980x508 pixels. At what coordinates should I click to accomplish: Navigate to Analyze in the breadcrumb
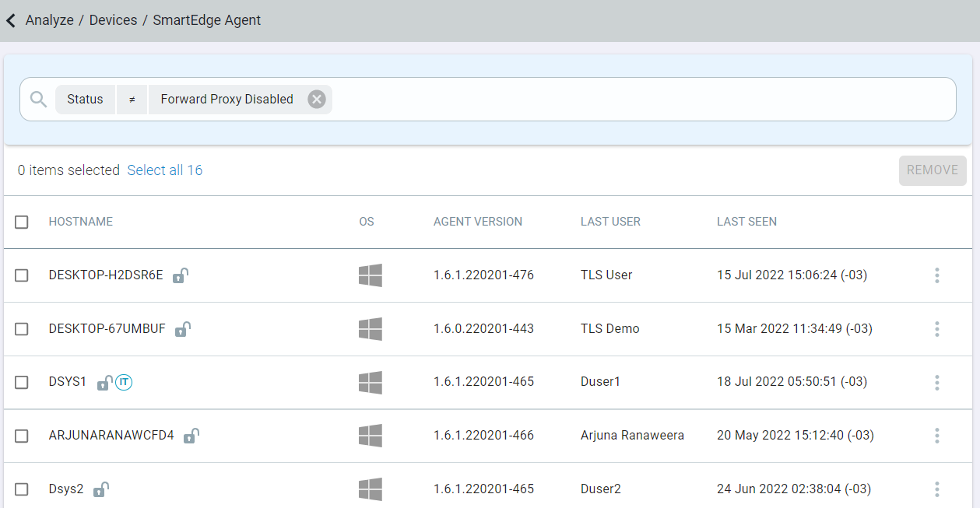48,20
